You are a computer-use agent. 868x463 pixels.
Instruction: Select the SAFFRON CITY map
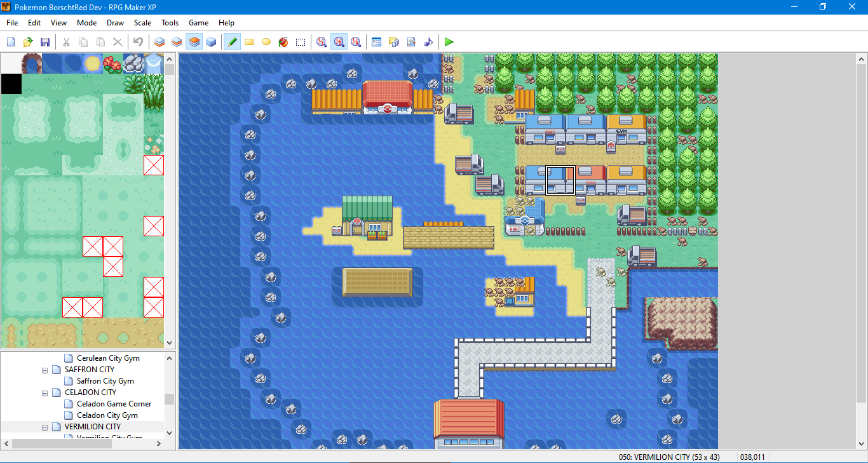click(x=90, y=370)
